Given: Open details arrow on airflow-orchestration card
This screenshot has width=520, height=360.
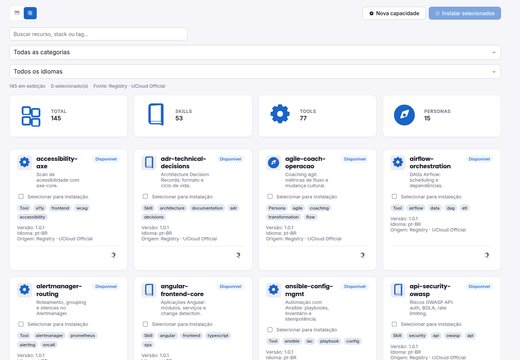Looking at the screenshot, I should tap(487, 255).
